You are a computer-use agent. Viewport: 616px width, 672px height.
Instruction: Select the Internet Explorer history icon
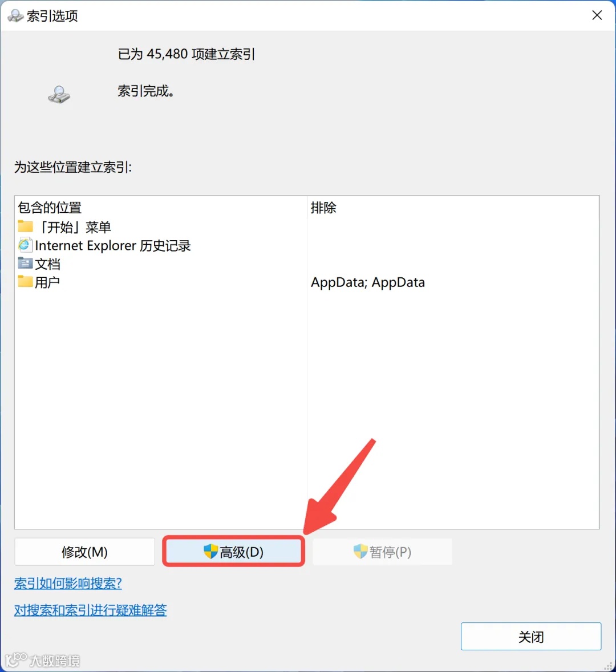coord(25,245)
